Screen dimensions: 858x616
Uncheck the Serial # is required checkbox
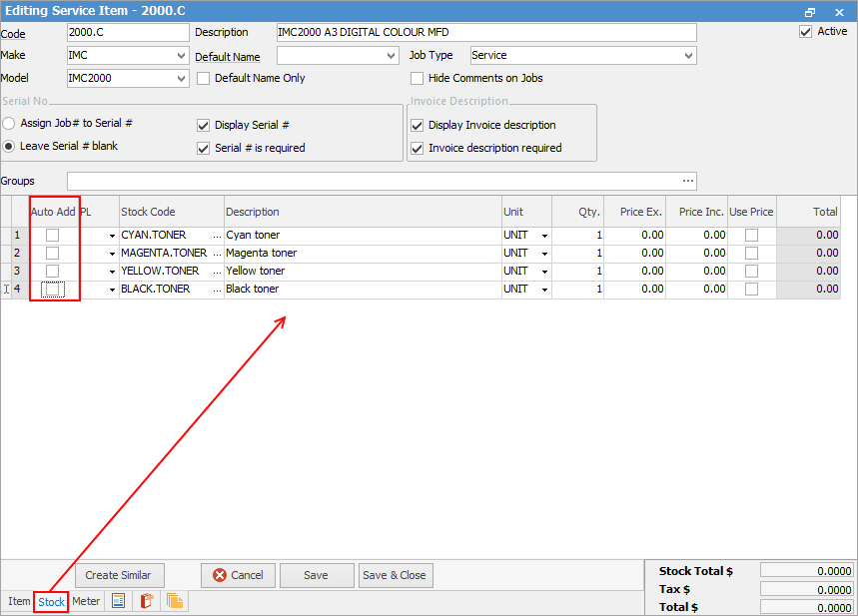coord(205,148)
